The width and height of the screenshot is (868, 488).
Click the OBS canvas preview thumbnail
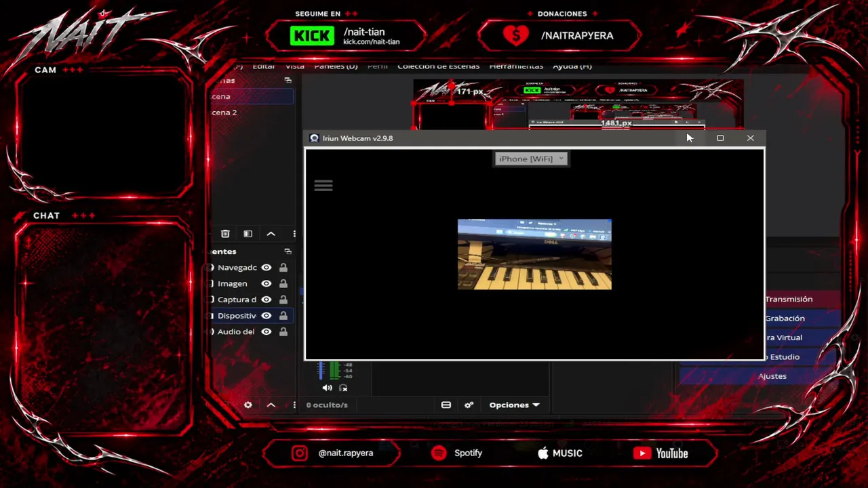coord(578,104)
